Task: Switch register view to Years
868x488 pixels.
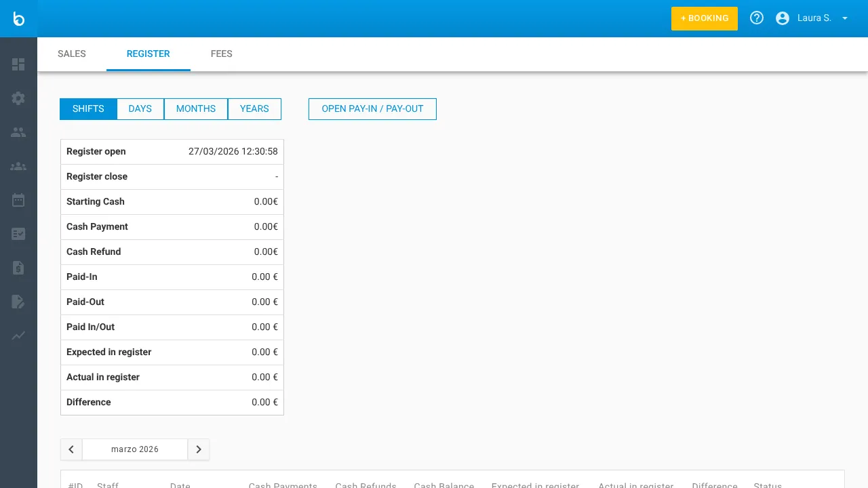Action: click(254, 109)
